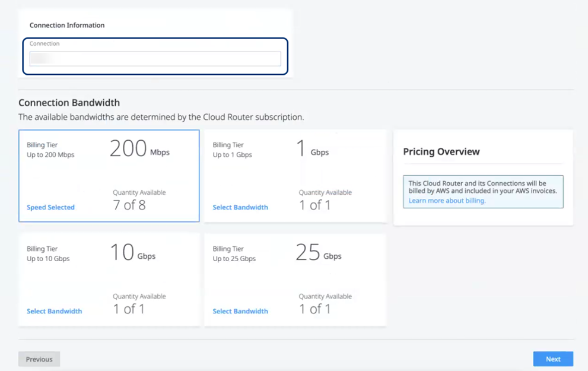Click the Connection input field
Image resolution: width=588 pixels, height=371 pixels.
(155, 59)
